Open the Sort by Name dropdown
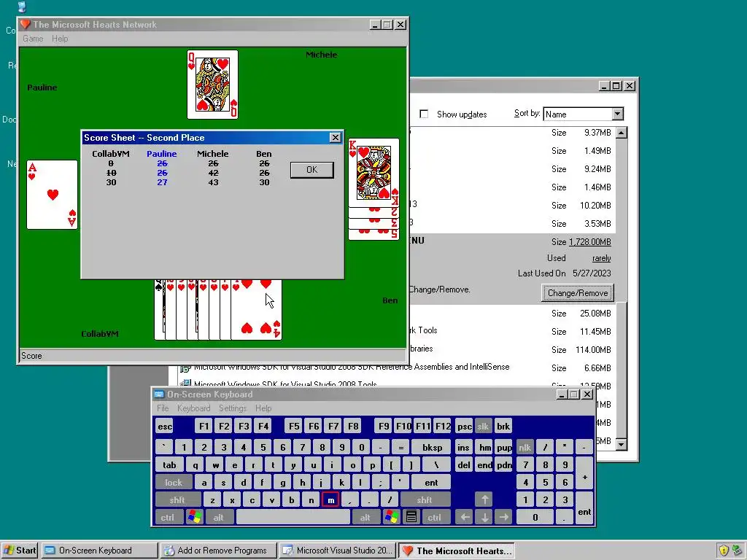This screenshot has width=747, height=560. pyautogui.click(x=617, y=114)
